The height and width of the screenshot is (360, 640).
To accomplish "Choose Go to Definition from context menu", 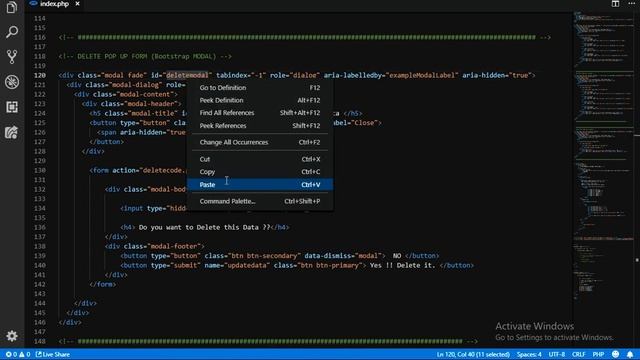I will pos(260,88).
